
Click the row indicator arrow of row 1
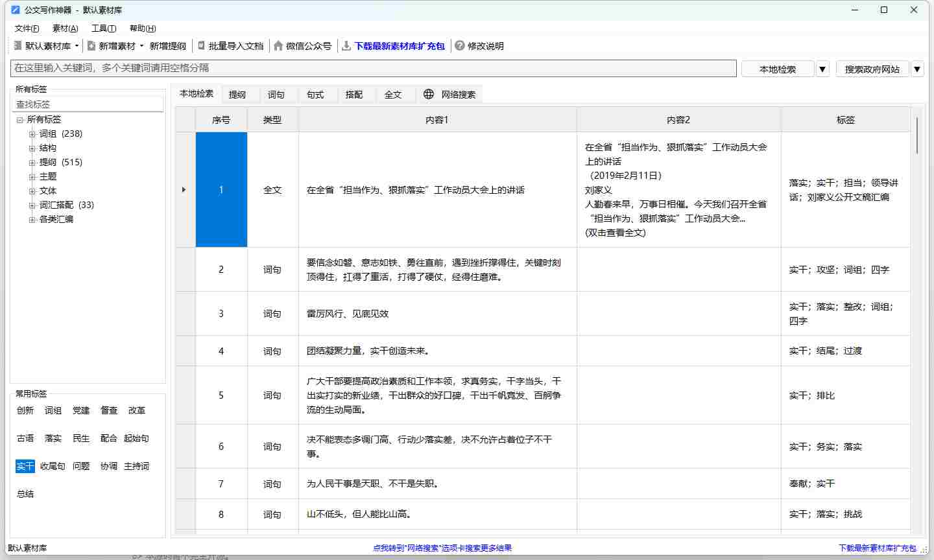tap(184, 190)
